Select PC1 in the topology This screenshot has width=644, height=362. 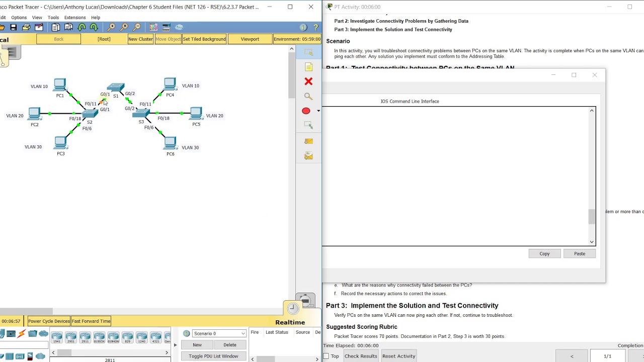(60, 85)
